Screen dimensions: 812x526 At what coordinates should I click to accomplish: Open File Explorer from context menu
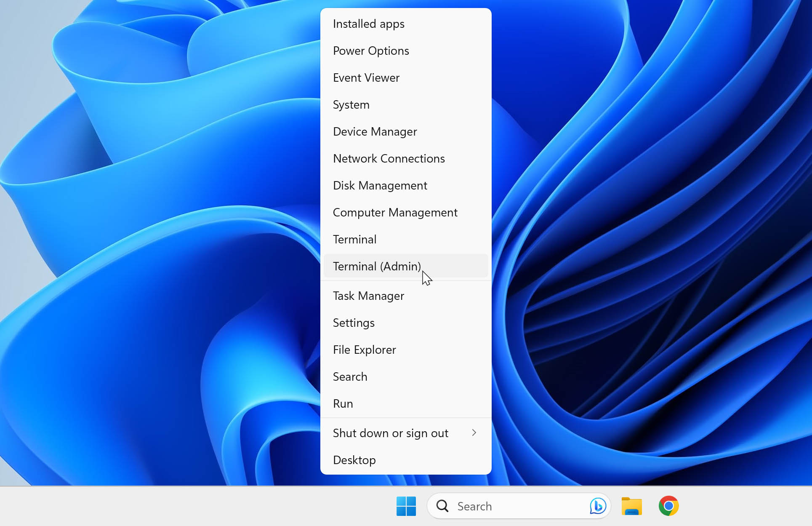click(x=364, y=350)
